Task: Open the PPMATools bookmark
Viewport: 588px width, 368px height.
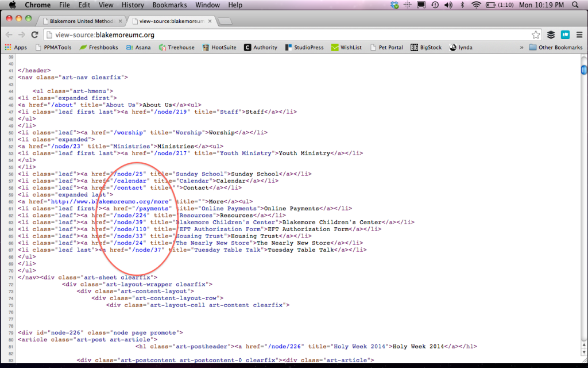Action: tap(53, 47)
